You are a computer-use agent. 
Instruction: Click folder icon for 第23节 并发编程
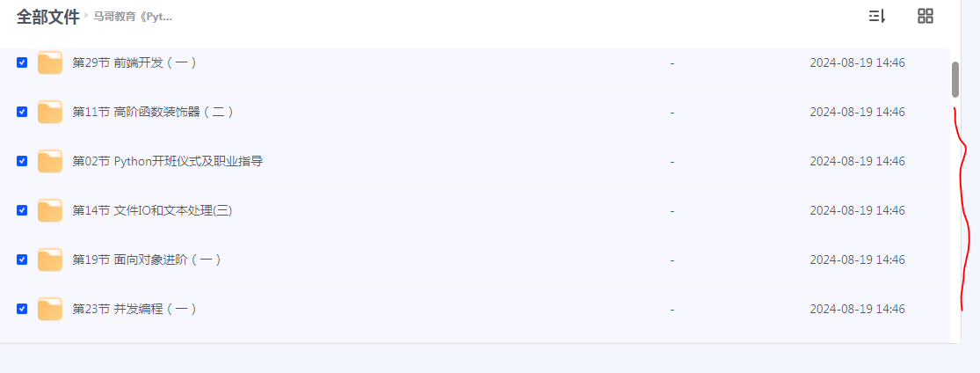pos(50,309)
